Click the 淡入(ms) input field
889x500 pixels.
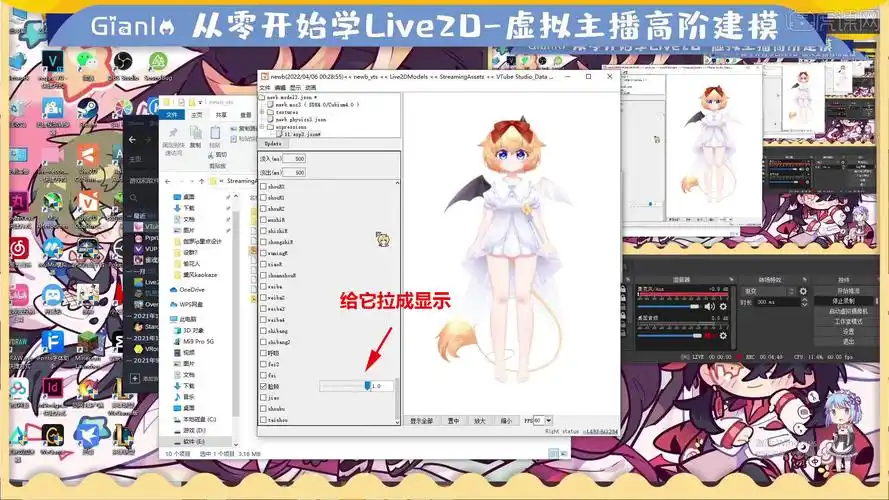[294, 159]
